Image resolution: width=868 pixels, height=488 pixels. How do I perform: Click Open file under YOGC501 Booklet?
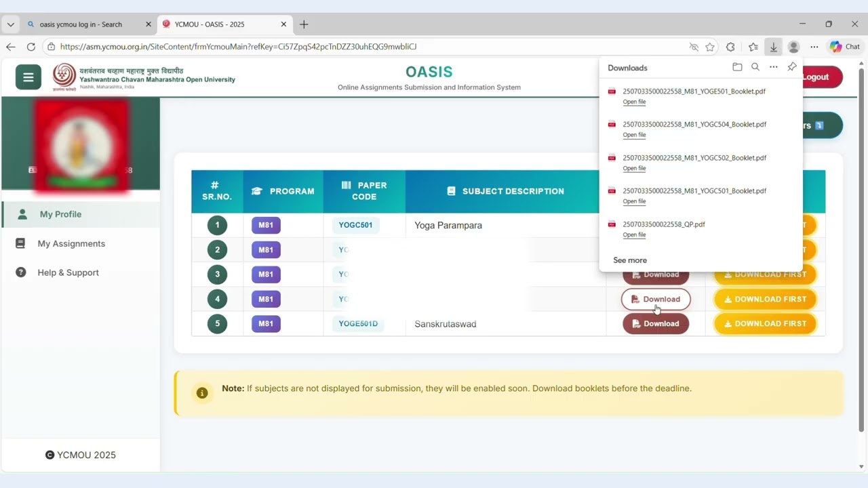click(634, 201)
